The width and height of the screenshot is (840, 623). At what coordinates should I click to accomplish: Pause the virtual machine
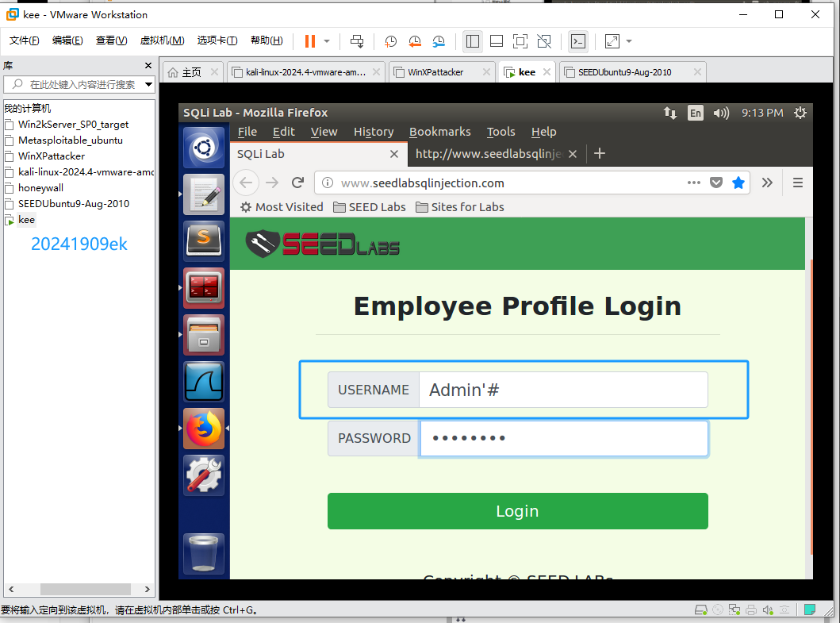click(x=309, y=41)
